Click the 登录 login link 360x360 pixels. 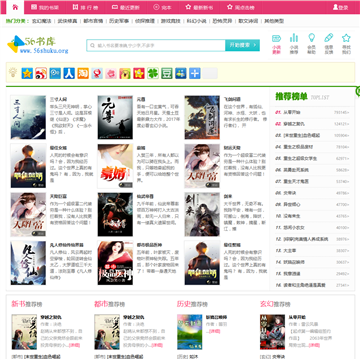click(340, 7)
